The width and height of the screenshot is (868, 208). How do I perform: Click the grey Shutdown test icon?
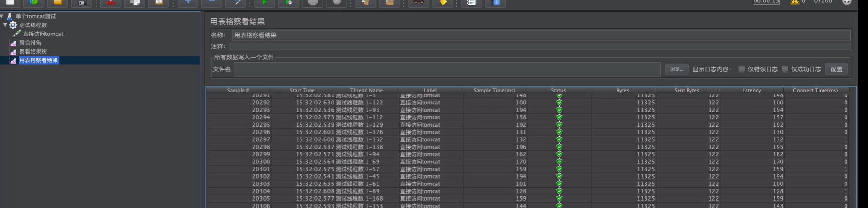pos(337,2)
